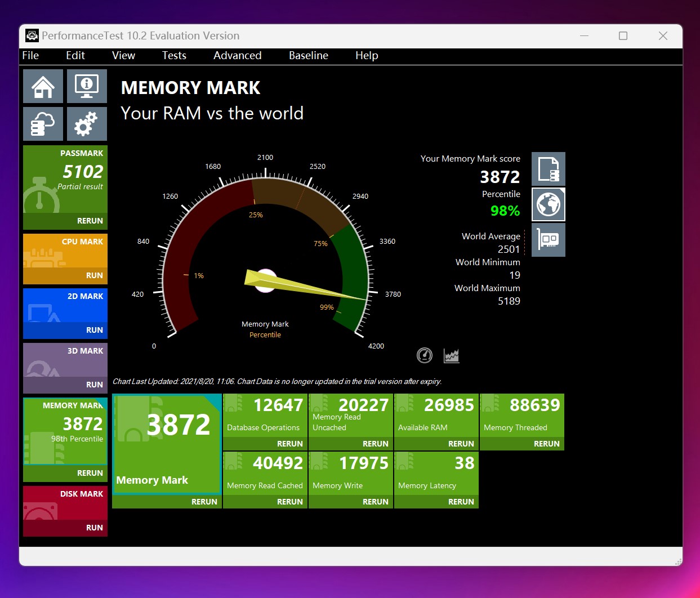Switch to the gauge view icon
This screenshot has height=598, width=700.
(424, 355)
